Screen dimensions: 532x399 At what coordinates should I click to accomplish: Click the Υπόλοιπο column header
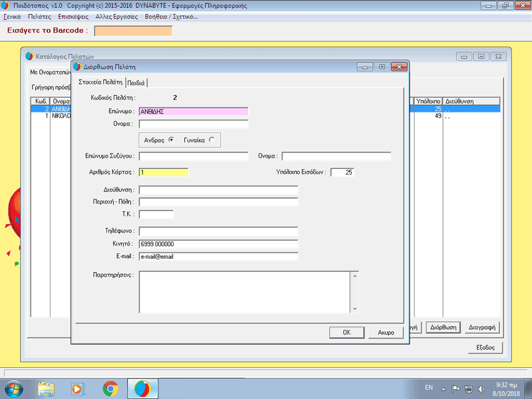click(428, 101)
